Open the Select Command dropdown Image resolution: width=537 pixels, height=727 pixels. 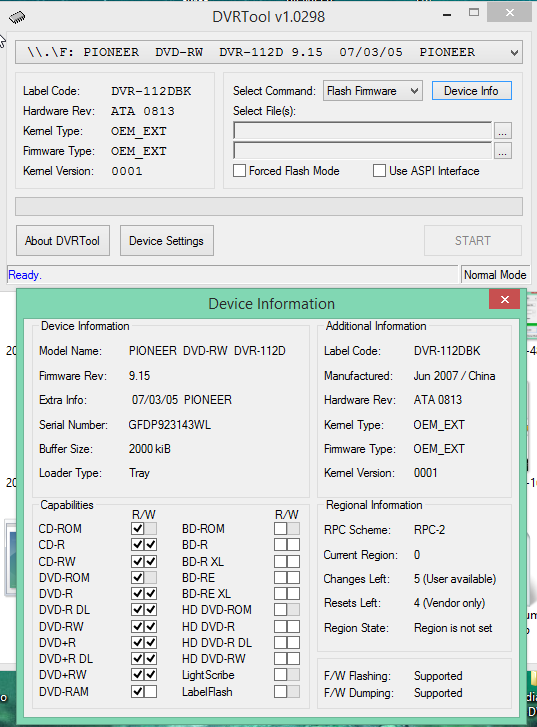tap(372, 91)
